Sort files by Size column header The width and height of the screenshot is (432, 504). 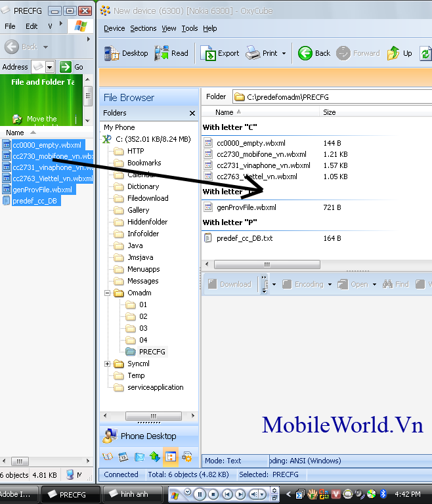pos(330,112)
